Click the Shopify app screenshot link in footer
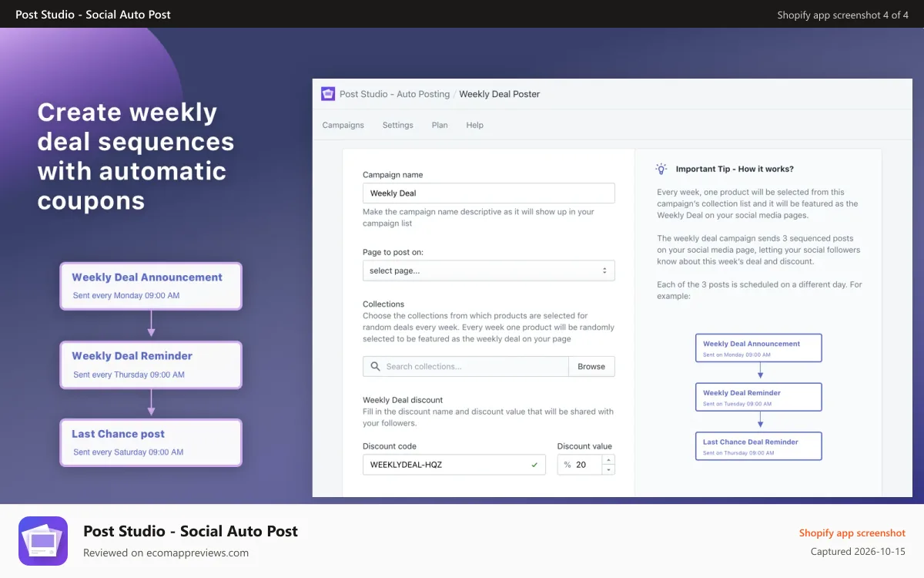 852,533
